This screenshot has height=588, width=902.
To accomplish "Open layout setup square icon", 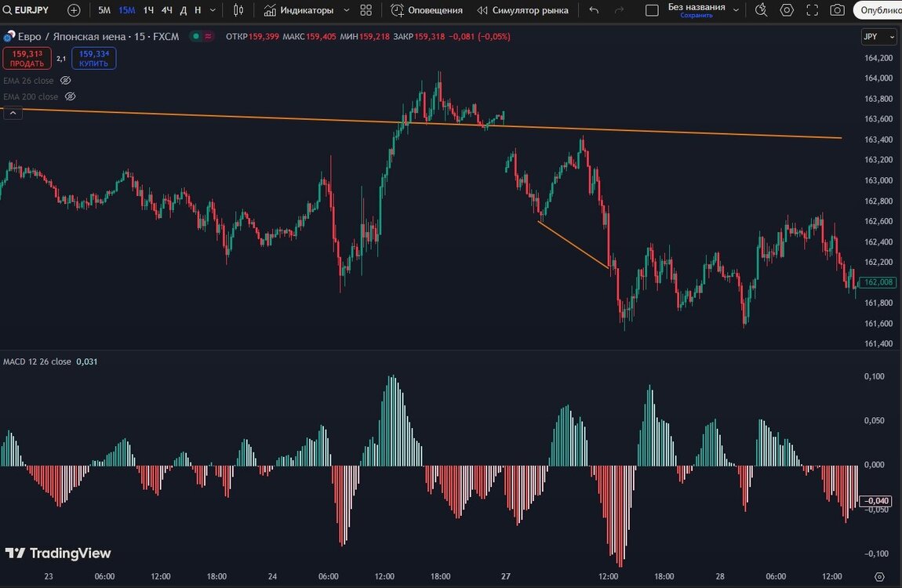I will point(652,9).
